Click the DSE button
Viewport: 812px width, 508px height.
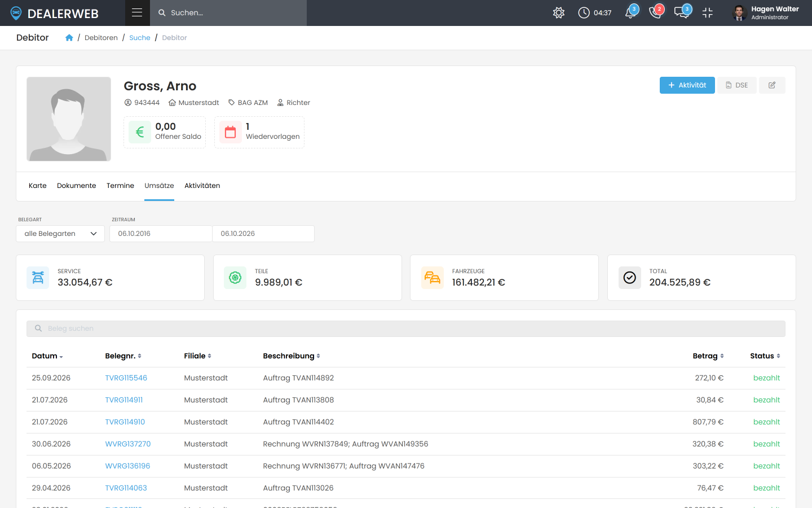[x=737, y=85]
